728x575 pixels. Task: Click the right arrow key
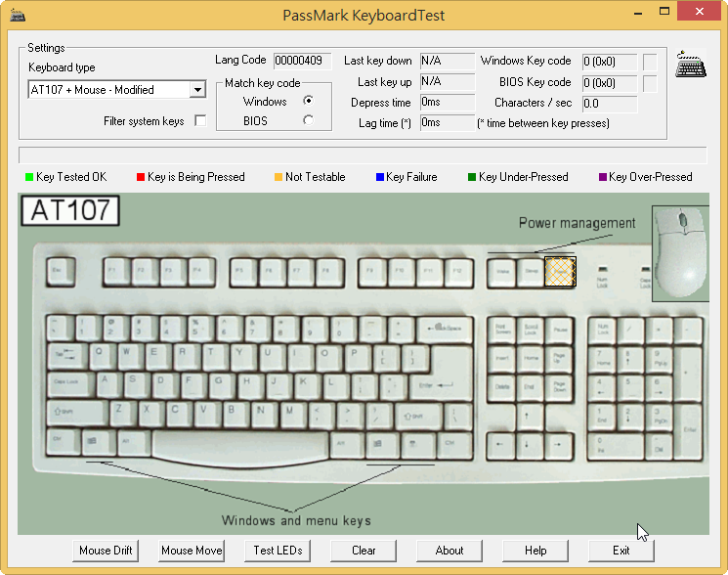click(559, 445)
